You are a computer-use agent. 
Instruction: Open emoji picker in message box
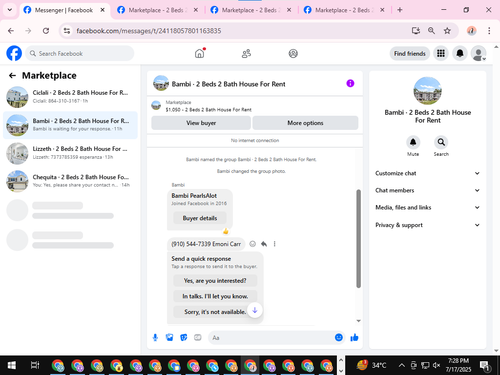click(x=339, y=338)
